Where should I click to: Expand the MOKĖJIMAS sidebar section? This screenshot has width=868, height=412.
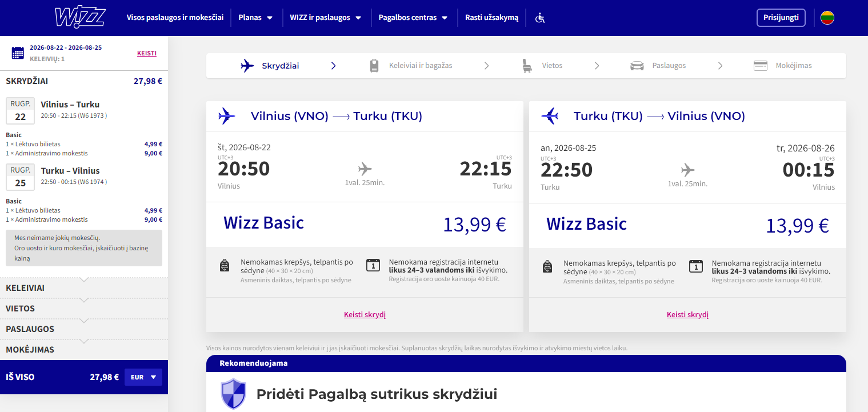point(84,350)
